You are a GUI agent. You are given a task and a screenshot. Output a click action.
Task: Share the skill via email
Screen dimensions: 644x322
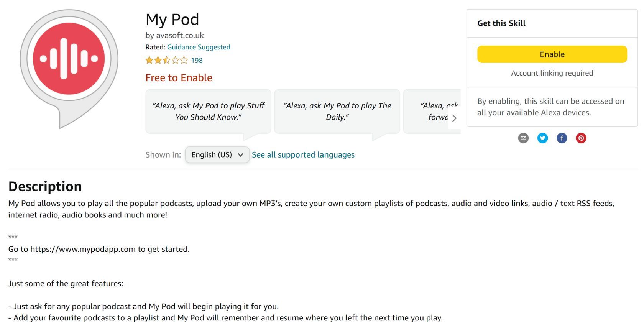[523, 138]
